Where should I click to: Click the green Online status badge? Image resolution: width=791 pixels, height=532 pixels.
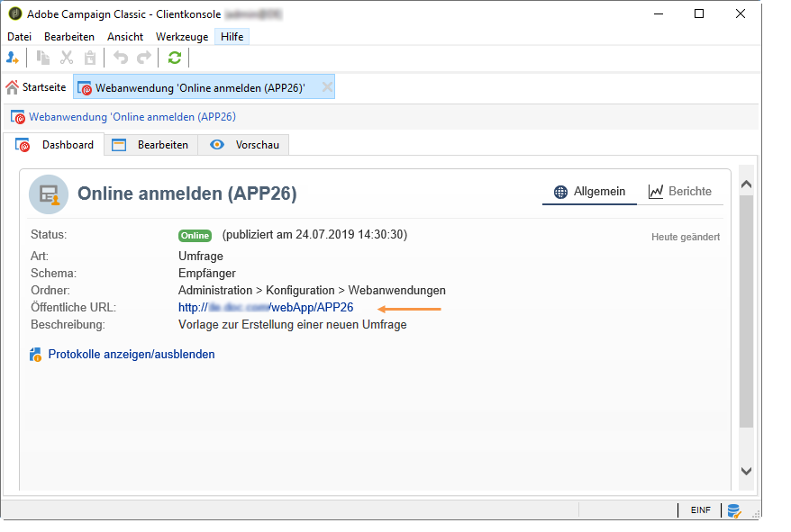(195, 236)
